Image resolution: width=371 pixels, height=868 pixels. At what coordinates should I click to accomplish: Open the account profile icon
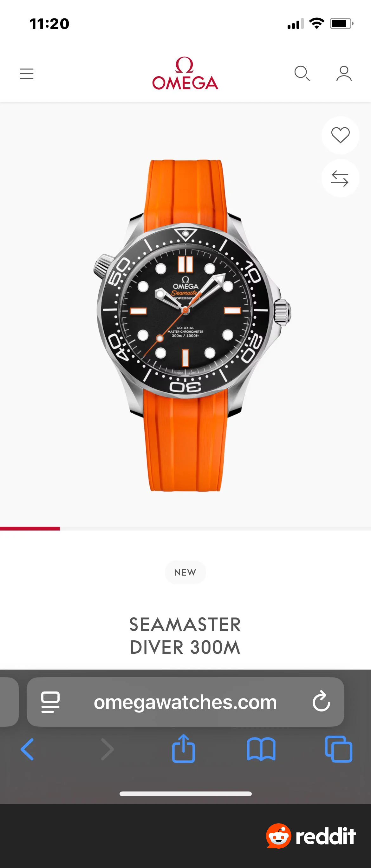click(x=344, y=73)
